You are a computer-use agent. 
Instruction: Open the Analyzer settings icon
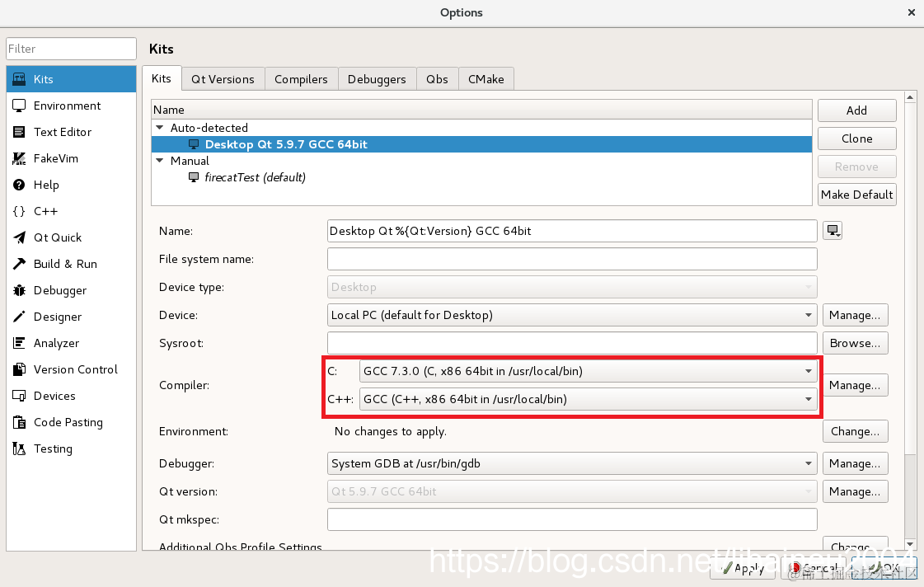(19, 343)
